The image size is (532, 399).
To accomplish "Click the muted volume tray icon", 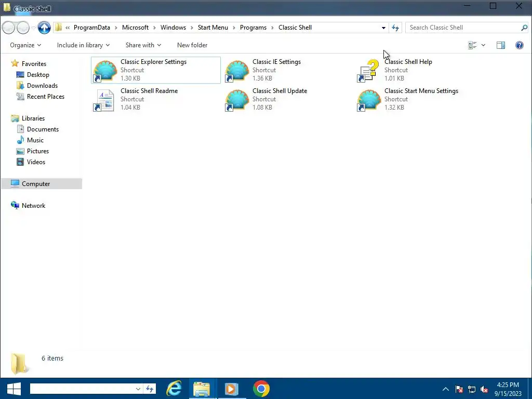I will (x=484, y=389).
